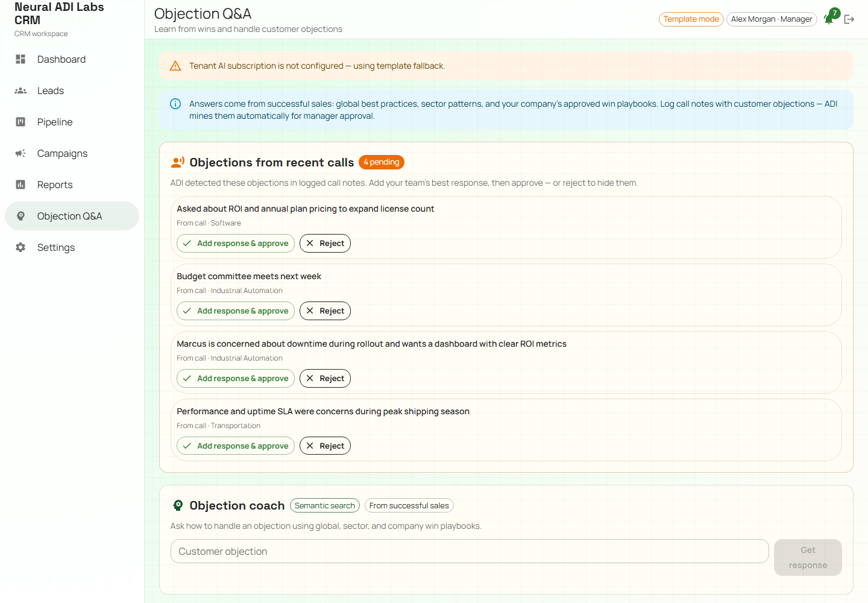Viewport: 868px width, 603px height.
Task: Click the Alex Morgan · Manager chip
Action: click(x=772, y=19)
